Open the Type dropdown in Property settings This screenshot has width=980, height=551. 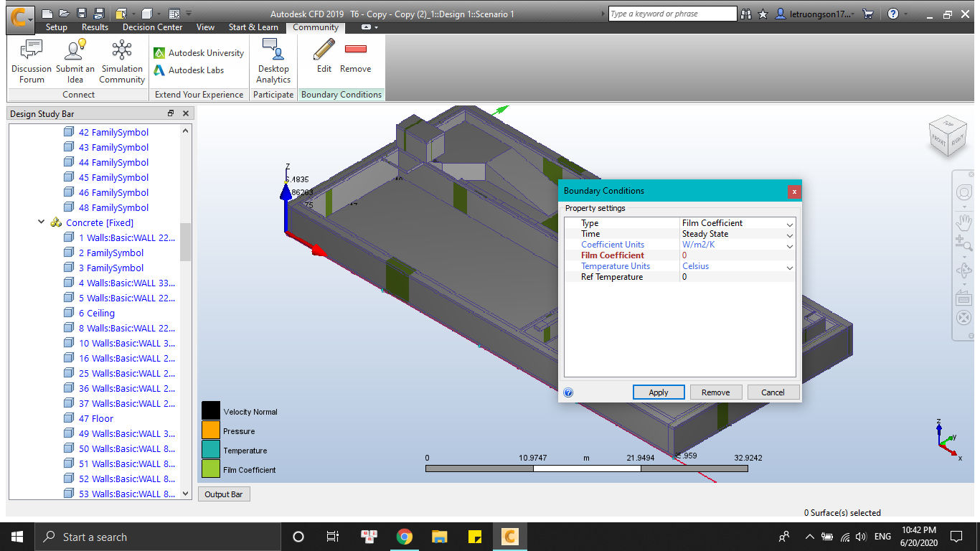[x=788, y=223]
